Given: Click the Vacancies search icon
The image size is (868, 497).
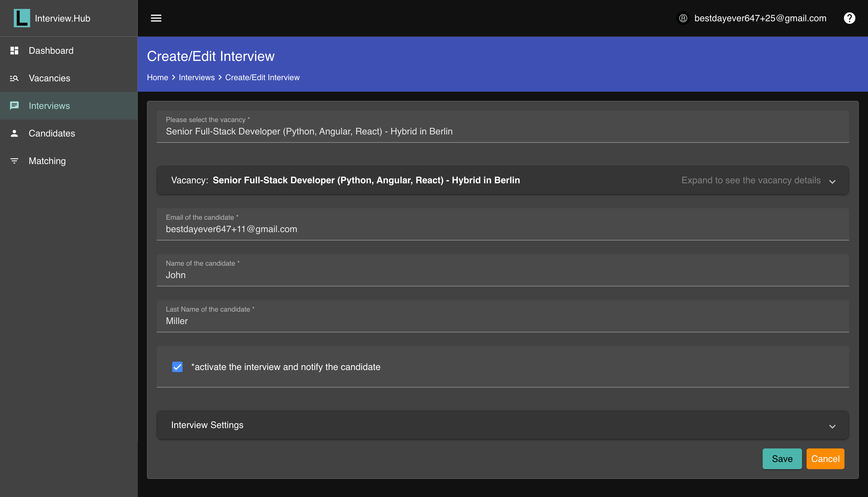Looking at the screenshot, I should (14, 78).
